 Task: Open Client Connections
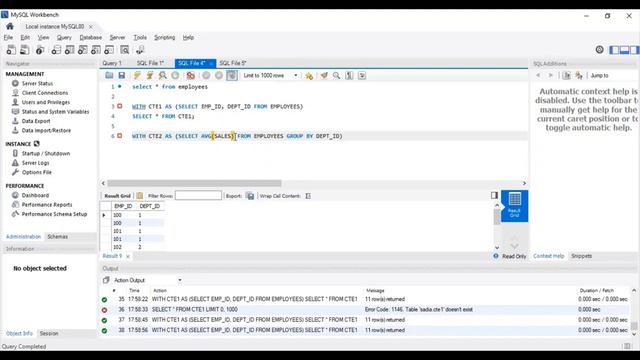(45, 93)
